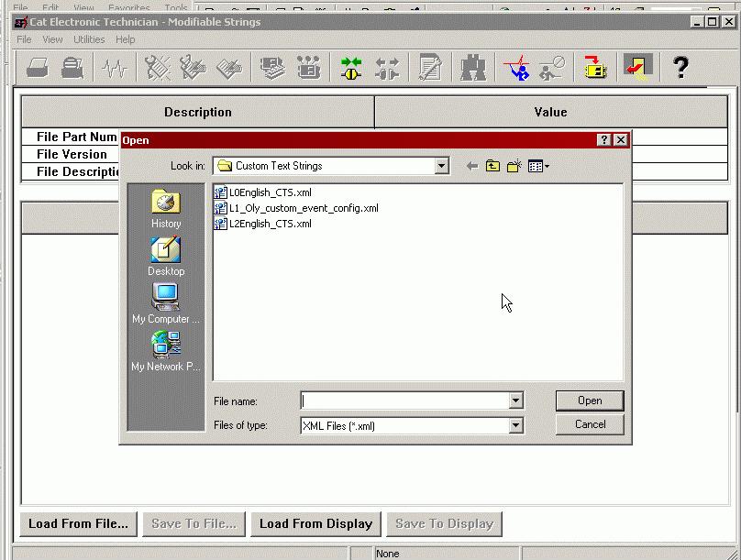Click the stethoscope-with-sparks diagnostic codes icon
Screen dimensions: 741x560
pyautogui.click(x=158, y=68)
